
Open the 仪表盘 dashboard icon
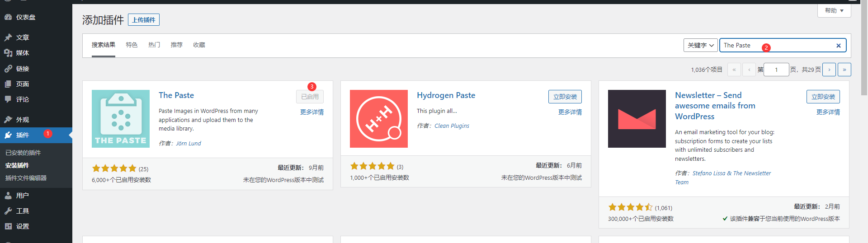(x=8, y=17)
